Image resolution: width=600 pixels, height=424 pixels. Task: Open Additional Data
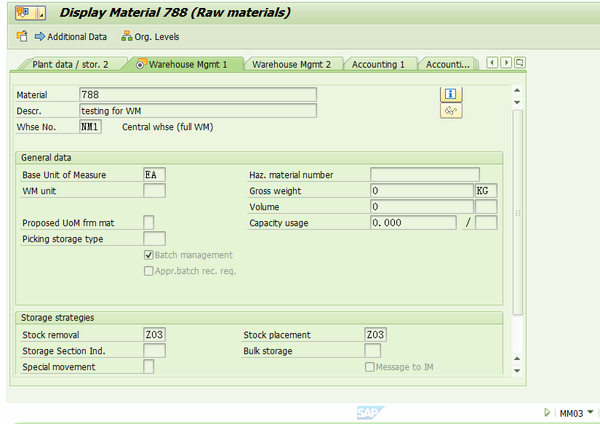tap(71, 37)
